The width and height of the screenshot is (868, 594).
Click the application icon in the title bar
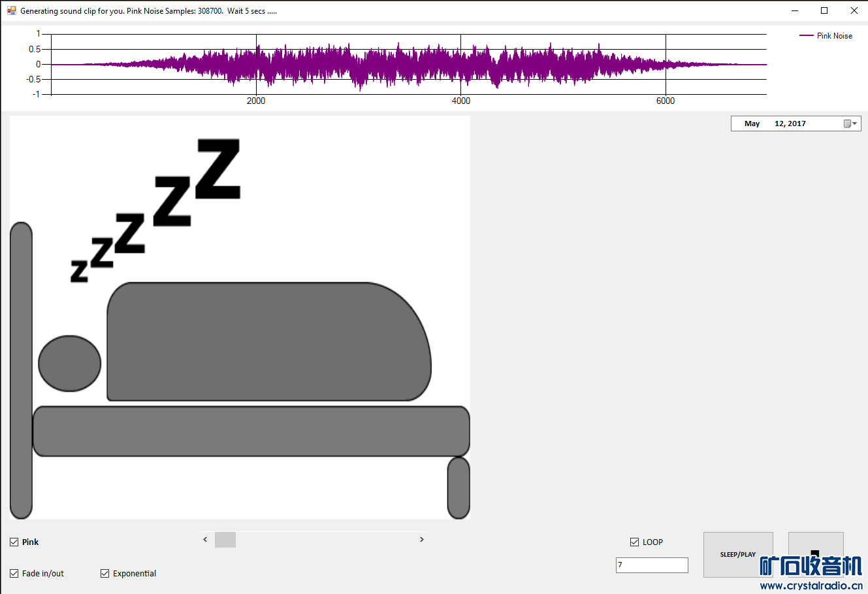12,10
